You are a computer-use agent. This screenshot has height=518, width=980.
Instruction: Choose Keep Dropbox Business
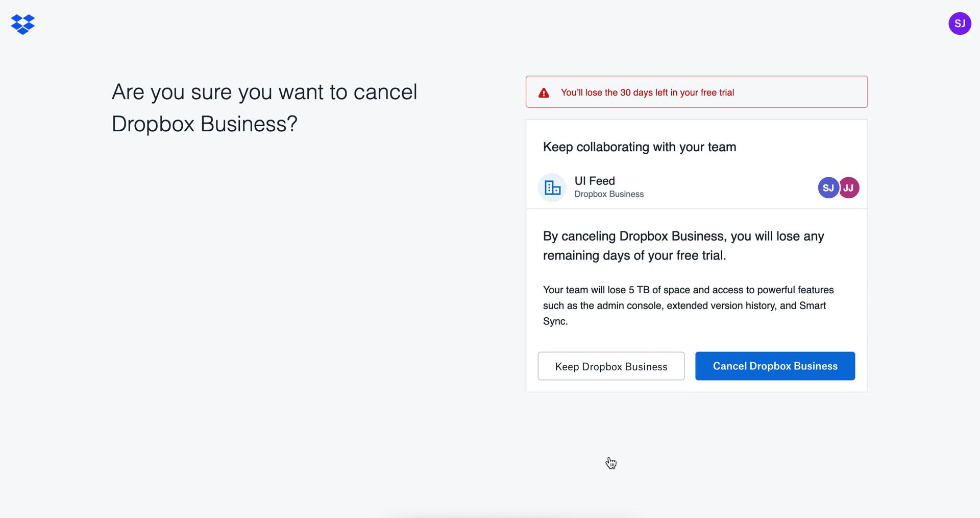click(x=611, y=366)
